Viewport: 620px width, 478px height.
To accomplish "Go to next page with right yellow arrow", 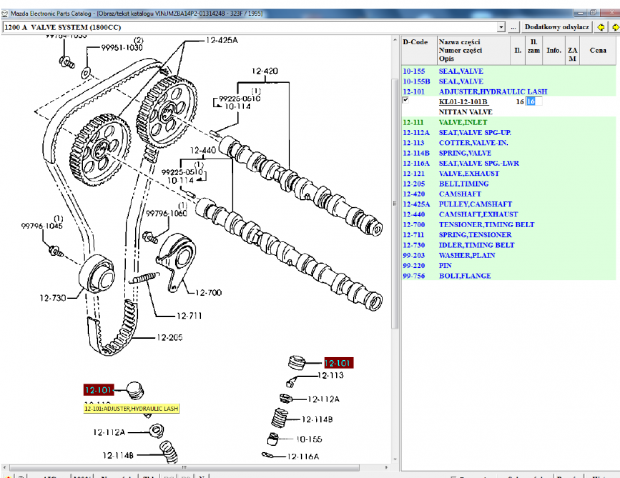I will [x=615, y=27].
